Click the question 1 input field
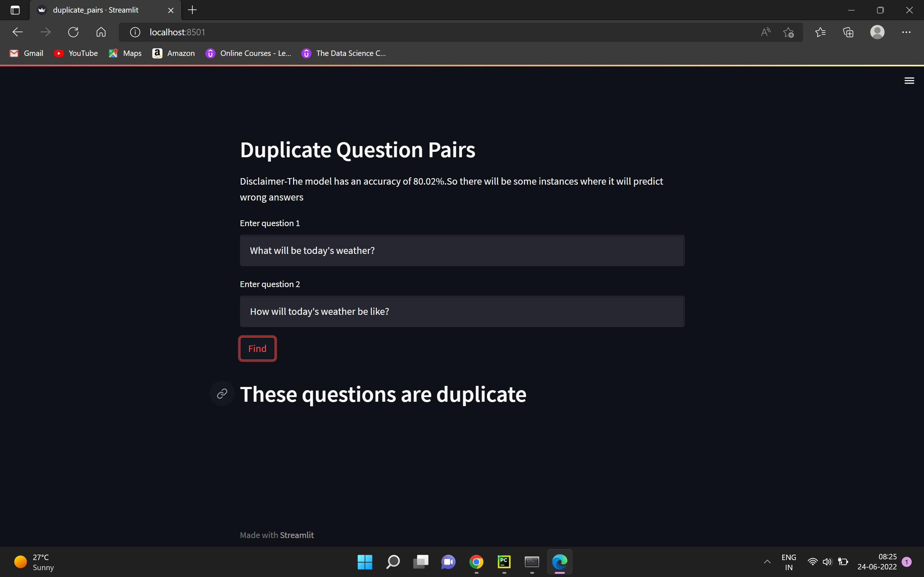The width and height of the screenshot is (924, 577). (x=461, y=250)
